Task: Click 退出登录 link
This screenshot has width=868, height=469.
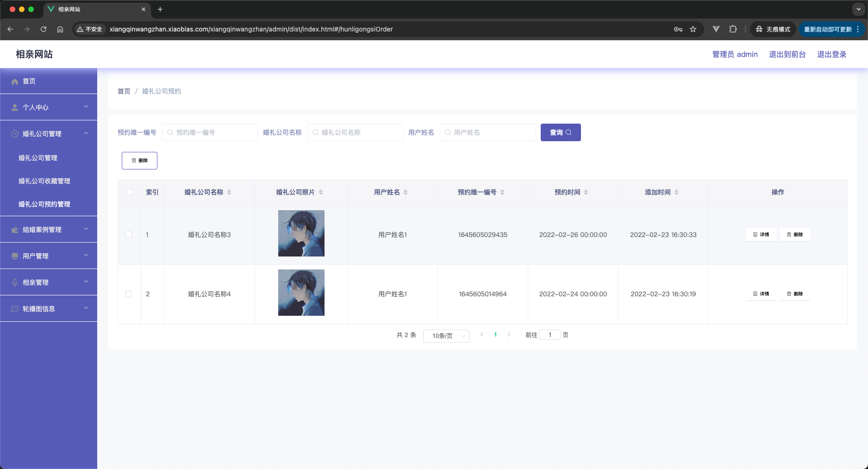Action: pyautogui.click(x=831, y=54)
